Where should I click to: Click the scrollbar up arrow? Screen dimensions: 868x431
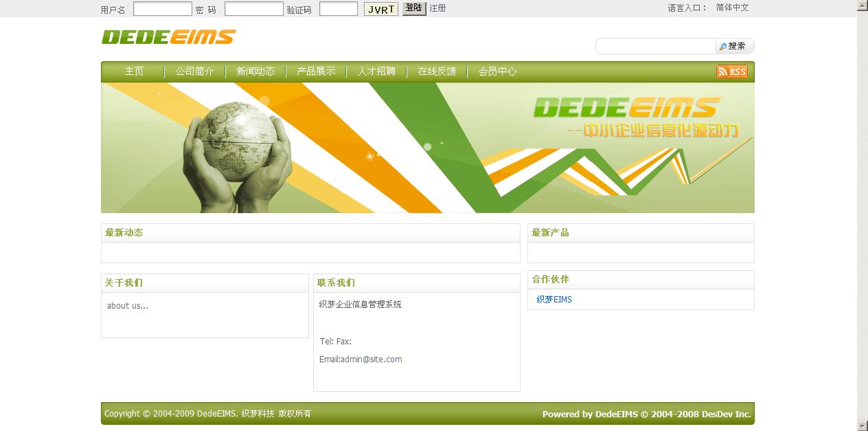point(863,5)
